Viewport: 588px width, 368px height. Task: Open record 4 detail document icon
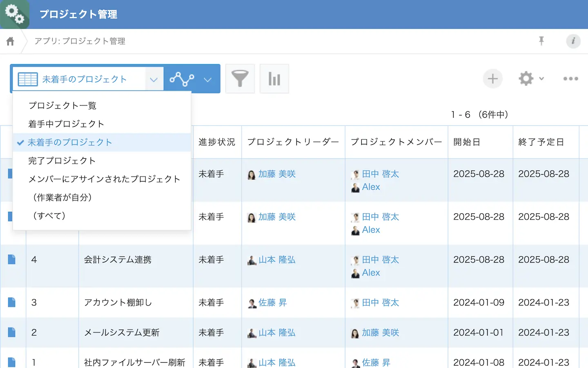pyautogui.click(x=12, y=260)
